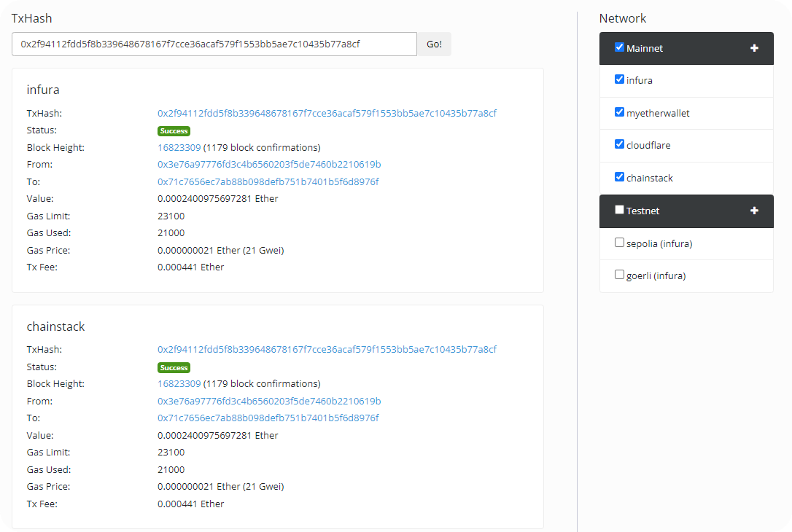Click the Go! button
This screenshot has height=532, width=792.
(x=434, y=44)
